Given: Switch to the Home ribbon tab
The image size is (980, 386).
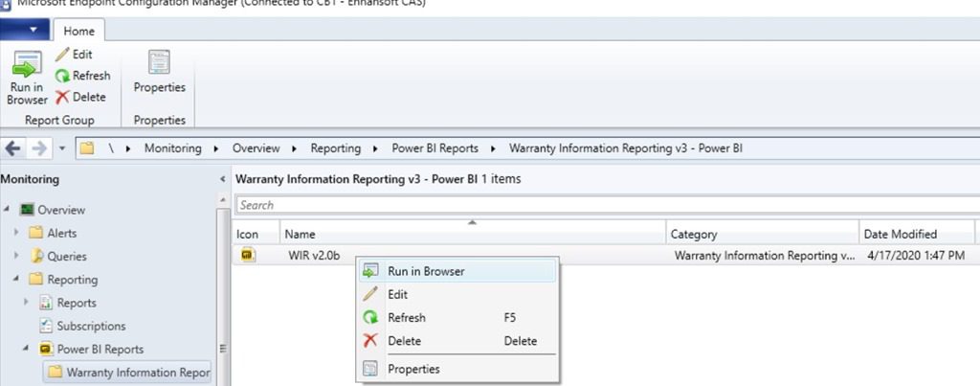Looking at the screenshot, I should pos(78,31).
